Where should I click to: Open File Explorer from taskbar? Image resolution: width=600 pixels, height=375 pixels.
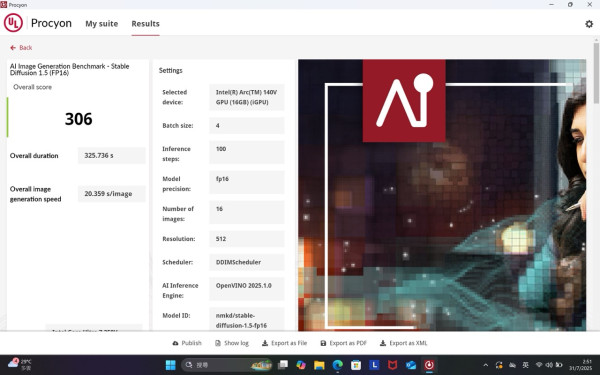[x=319, y=365]
